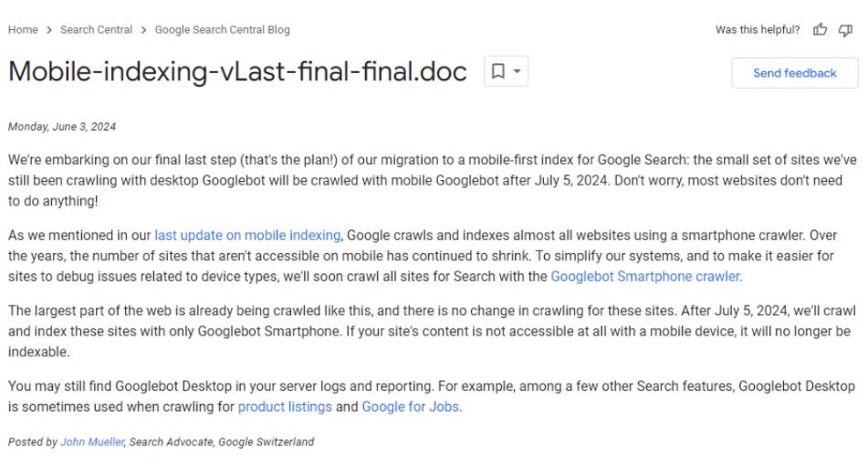The height and width of the screenshot is (475, 868).
Task: Click the chevron after Home breadcrumb
Action: tap(49, 30)
